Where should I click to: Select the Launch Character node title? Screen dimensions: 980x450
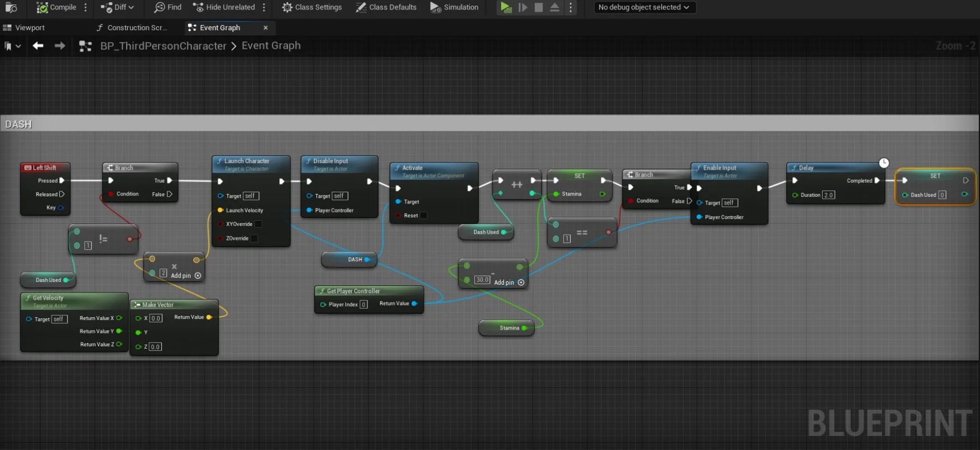(247, 161)
